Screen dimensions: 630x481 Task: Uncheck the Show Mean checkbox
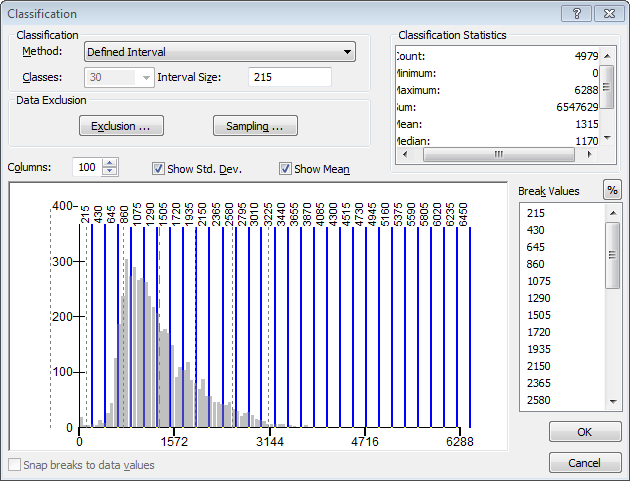[285, 169]
